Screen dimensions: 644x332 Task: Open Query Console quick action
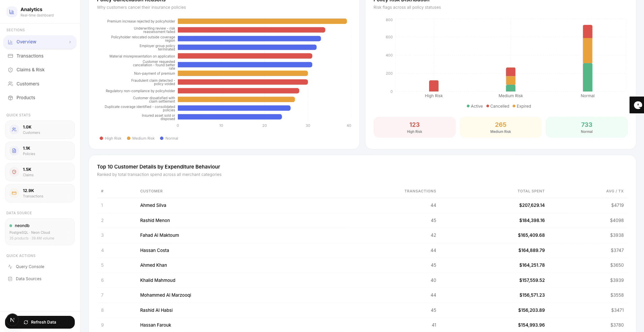coord(30,267)
